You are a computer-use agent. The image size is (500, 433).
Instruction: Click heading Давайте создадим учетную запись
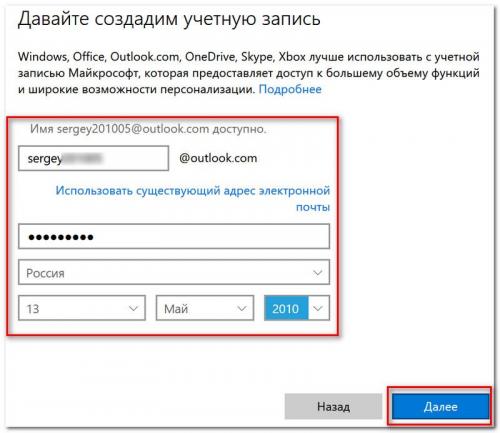tap(169, 19)
